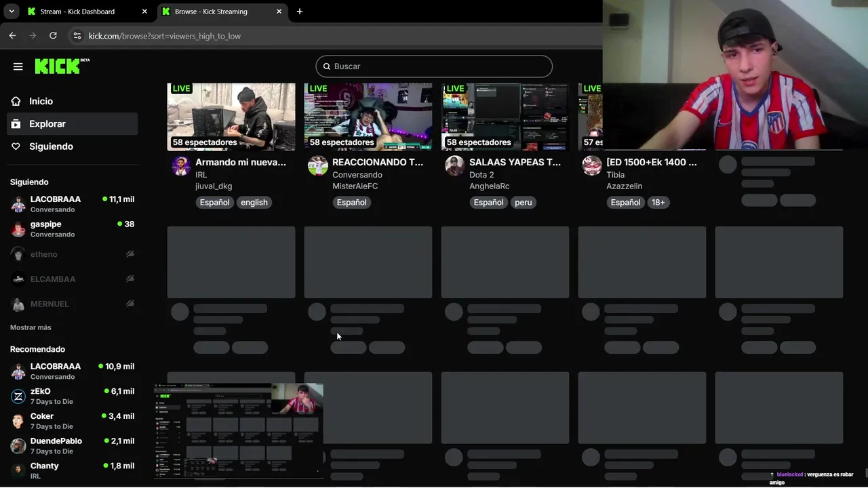Go back with the browser back arrow
This screenshot has height=488, width=868.
coord(12,35)
